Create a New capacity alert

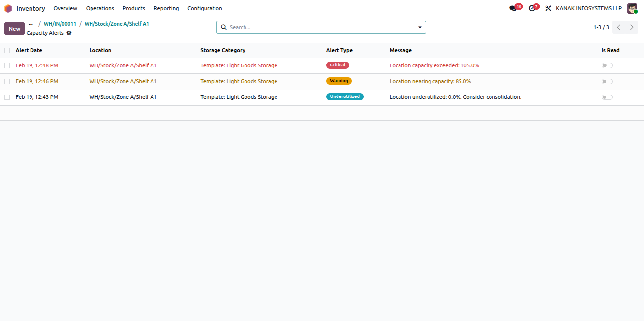[14, 29]
